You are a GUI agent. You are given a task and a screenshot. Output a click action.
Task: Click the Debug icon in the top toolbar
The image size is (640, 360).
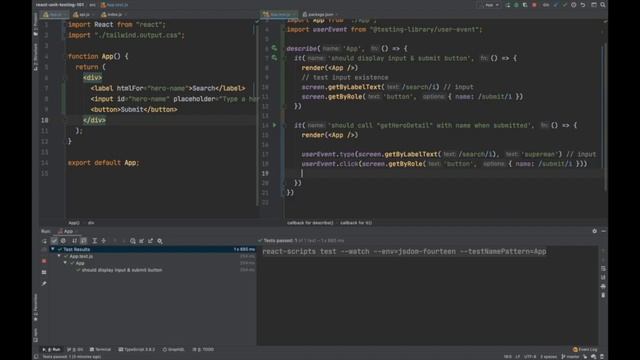coord(516,5)
